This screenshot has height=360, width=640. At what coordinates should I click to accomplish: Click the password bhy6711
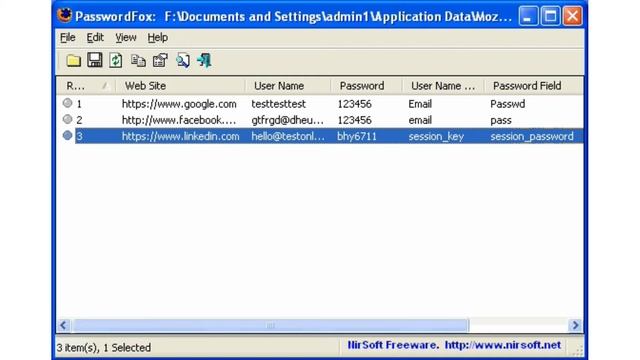point(357,136)
